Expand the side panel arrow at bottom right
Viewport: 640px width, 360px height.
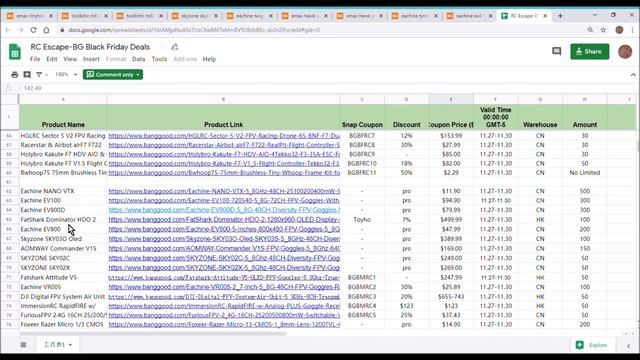point(629,346)
